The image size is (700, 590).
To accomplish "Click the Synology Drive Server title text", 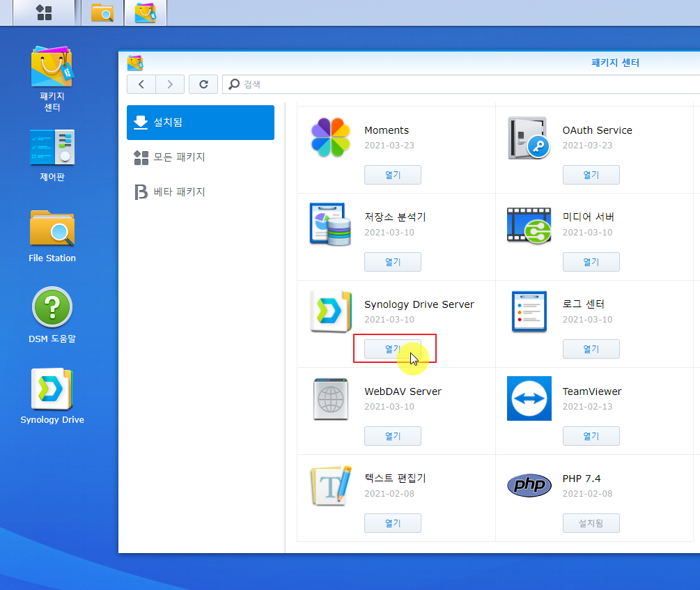I will click(419, 304).
